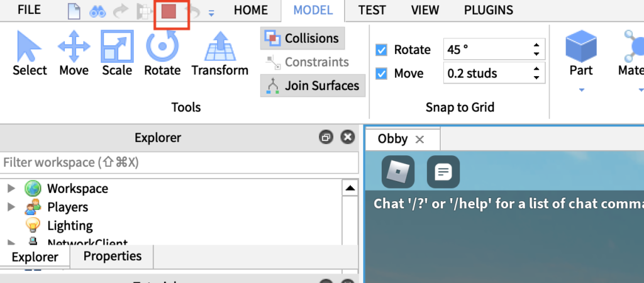The width and height of the screenshot is (644, 283).
Task: Create a new file from the quick toolbar
Action: coord(74,11)
